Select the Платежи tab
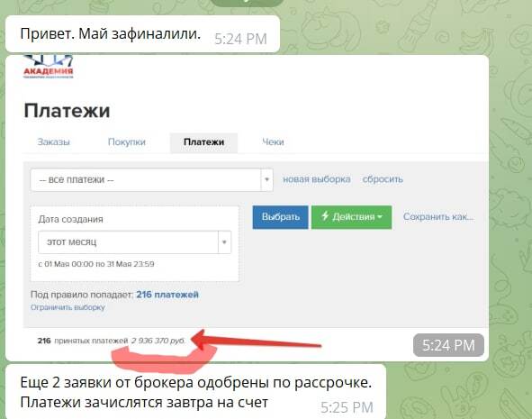 pos(203,142)
